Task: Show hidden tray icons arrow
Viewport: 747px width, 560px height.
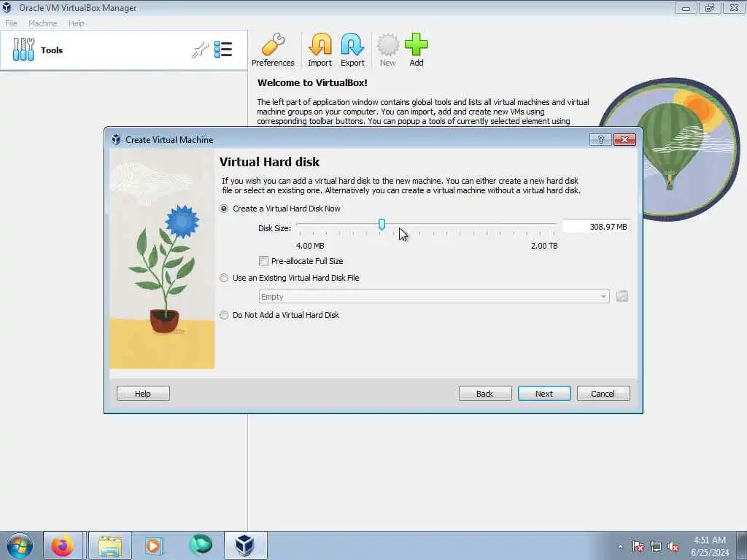Action: (620, 546)
